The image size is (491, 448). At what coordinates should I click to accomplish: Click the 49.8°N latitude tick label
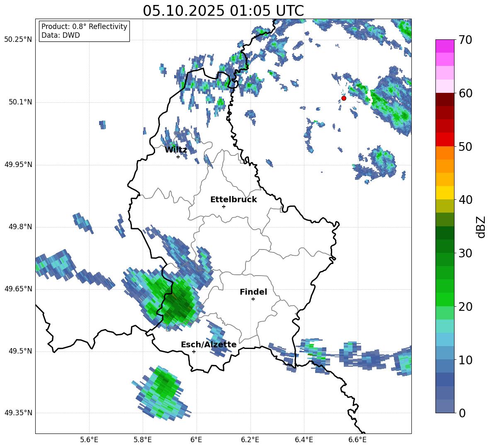click(x=20, y=227)
